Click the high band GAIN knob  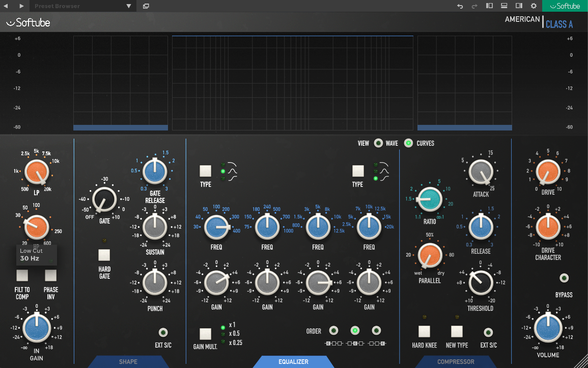pos(369,283)
